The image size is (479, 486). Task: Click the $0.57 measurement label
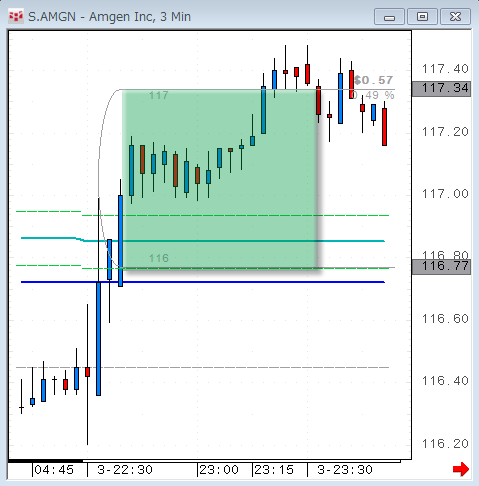(374, 80)
